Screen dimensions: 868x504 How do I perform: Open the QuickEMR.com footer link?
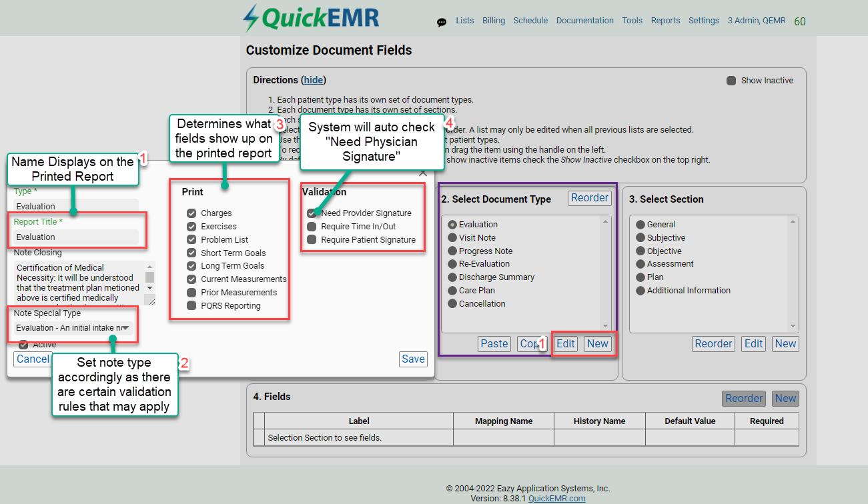pos(556,499)
